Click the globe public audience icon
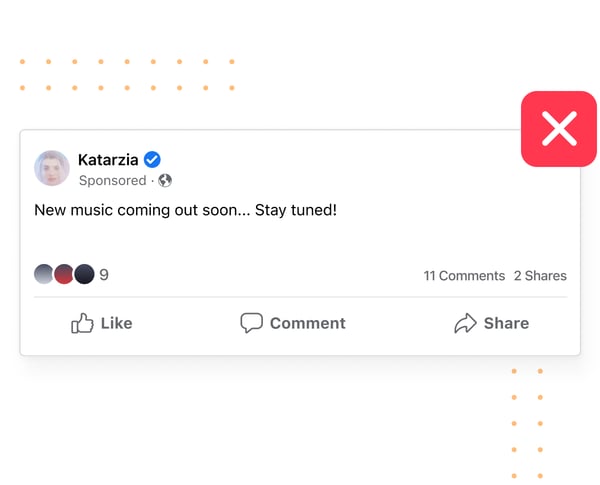This screenshot has width=600, height=485. [165, 180]
